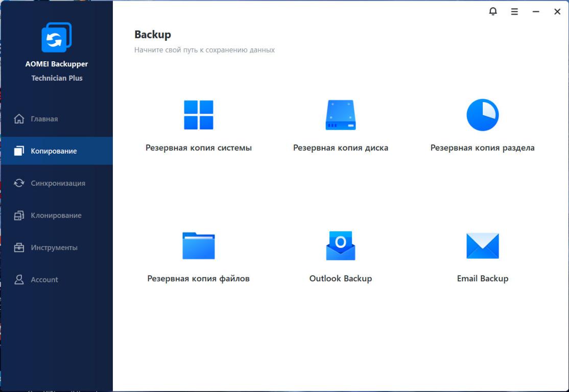Image resolution: width=569 pixels, height=392 pixels.
Task: Click the Резервная копия диска label
Action: click(x=341, y=148)
